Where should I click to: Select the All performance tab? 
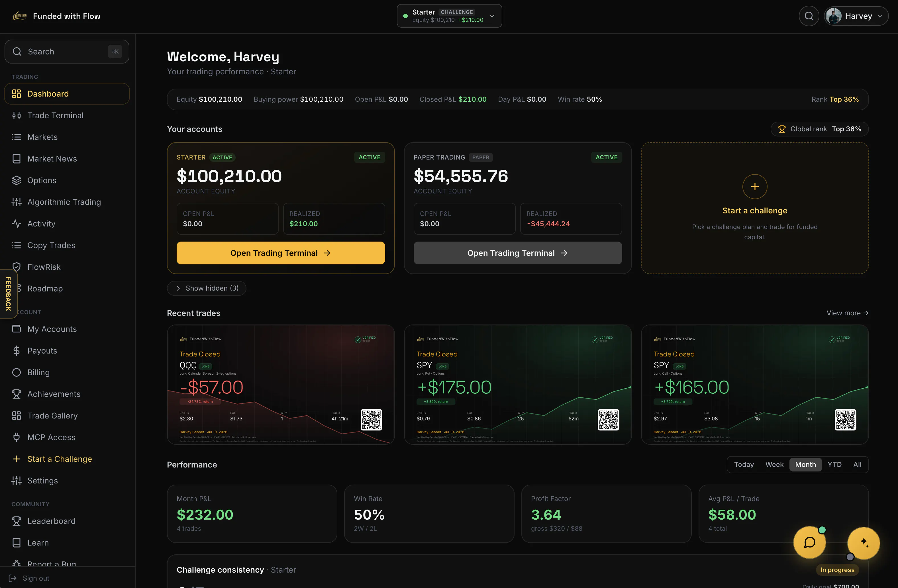tap(857, 465)
